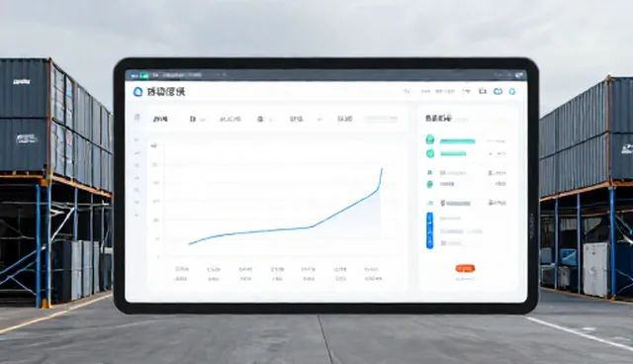Click the dark icon left of the blue header icon
This screenshot has width=633, height=364.
coord(483,91)
